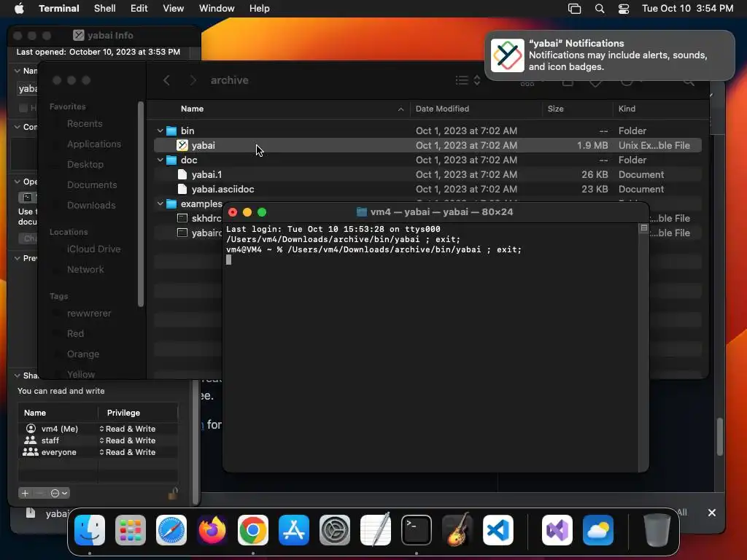Collapse the Preview section in Info

18,258
